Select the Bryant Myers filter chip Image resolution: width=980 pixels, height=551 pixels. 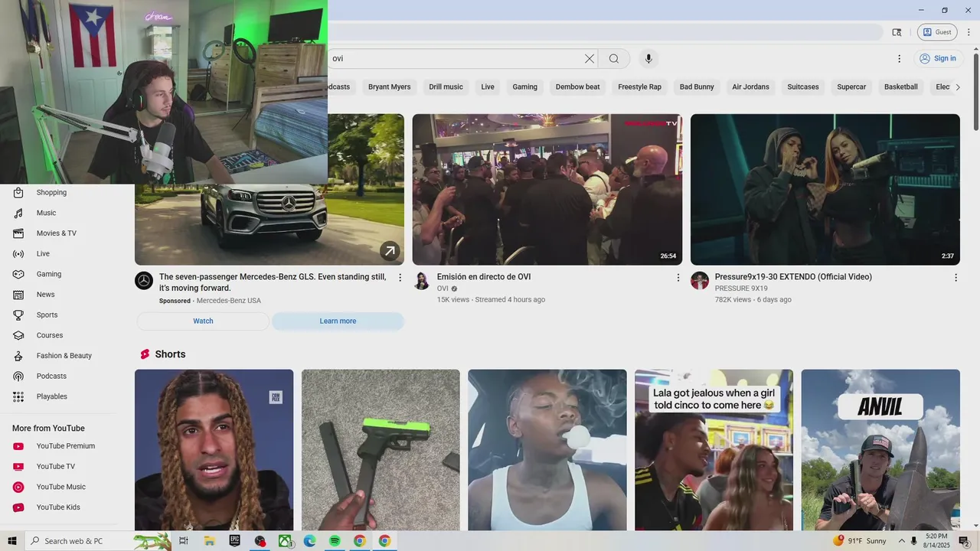pyautogui.click(x=389, y=87)
